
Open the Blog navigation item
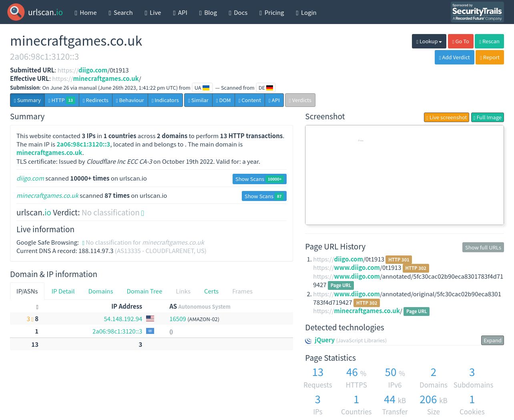(208, 12)
